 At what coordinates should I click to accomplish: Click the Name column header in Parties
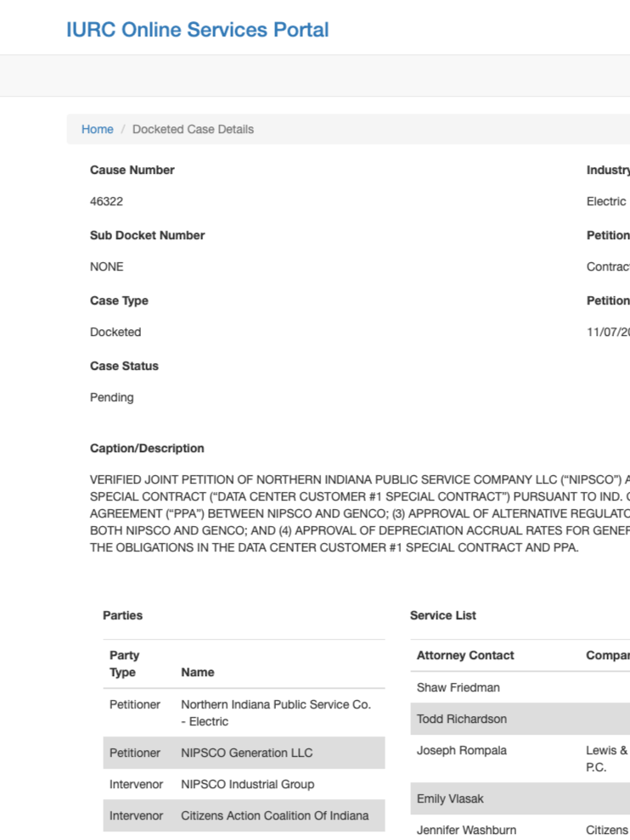[x=197, y=672]
